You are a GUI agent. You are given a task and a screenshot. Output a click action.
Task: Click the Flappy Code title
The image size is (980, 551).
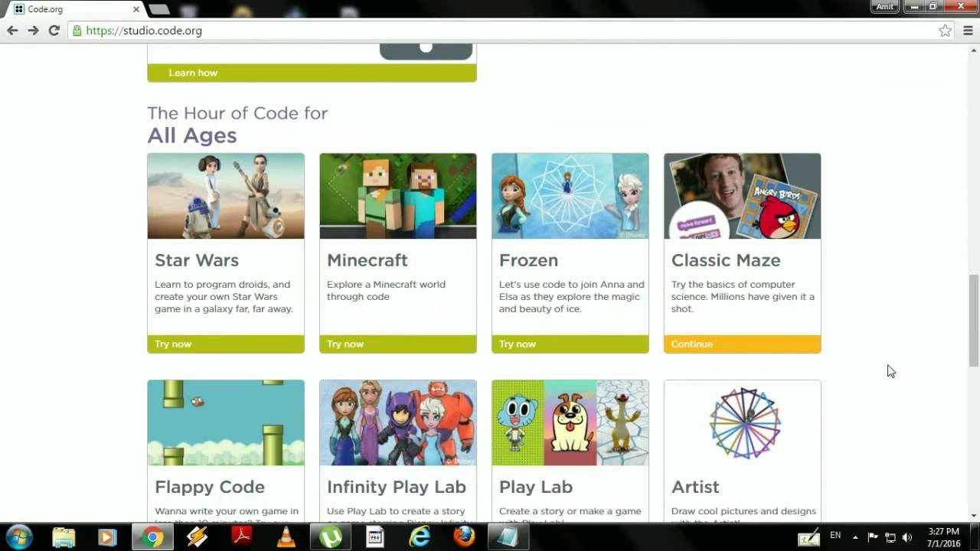[210, 487]
